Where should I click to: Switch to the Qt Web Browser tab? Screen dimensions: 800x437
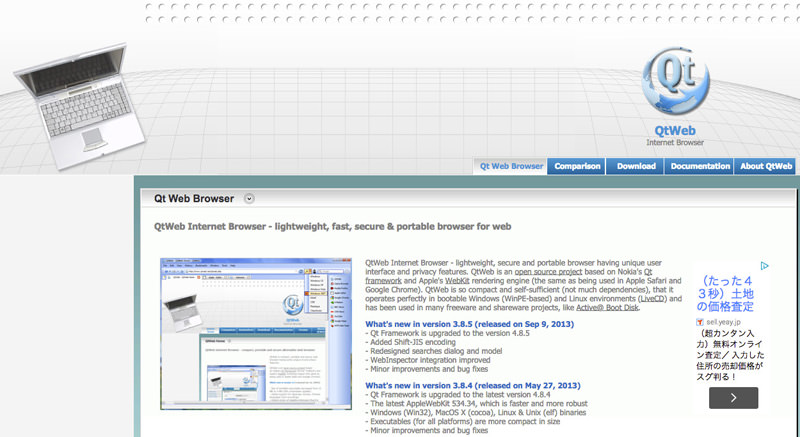pyautogui.click(x=511, y=166)
